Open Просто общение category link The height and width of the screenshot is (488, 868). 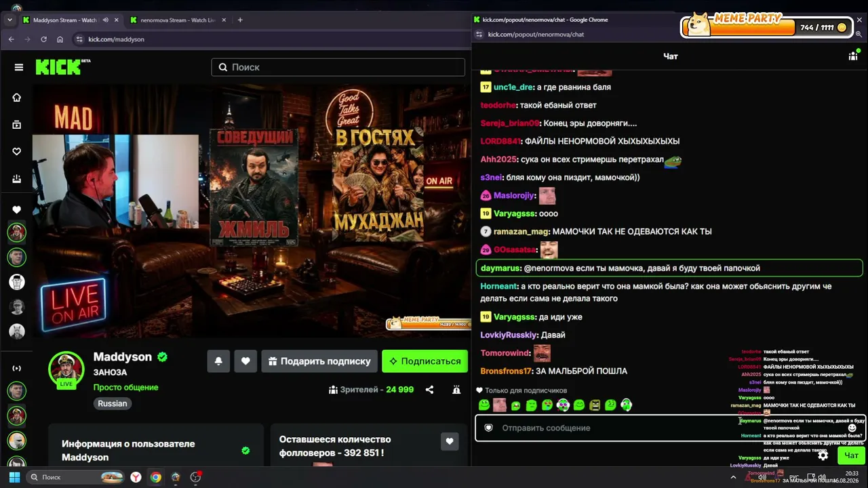(x=125, y=388)
